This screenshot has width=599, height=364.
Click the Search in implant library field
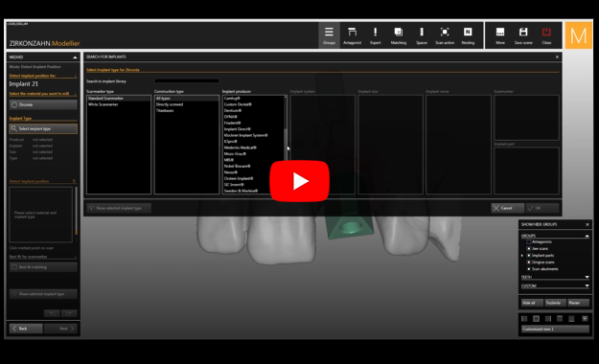click(x=187, y=81)
